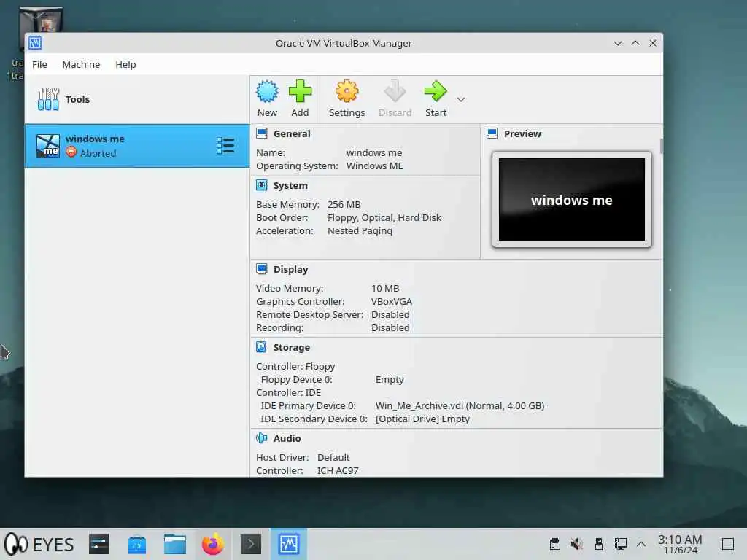Click the 'ICH AC97' audio controller value
The image size is (747, 560).
[338, 470]
